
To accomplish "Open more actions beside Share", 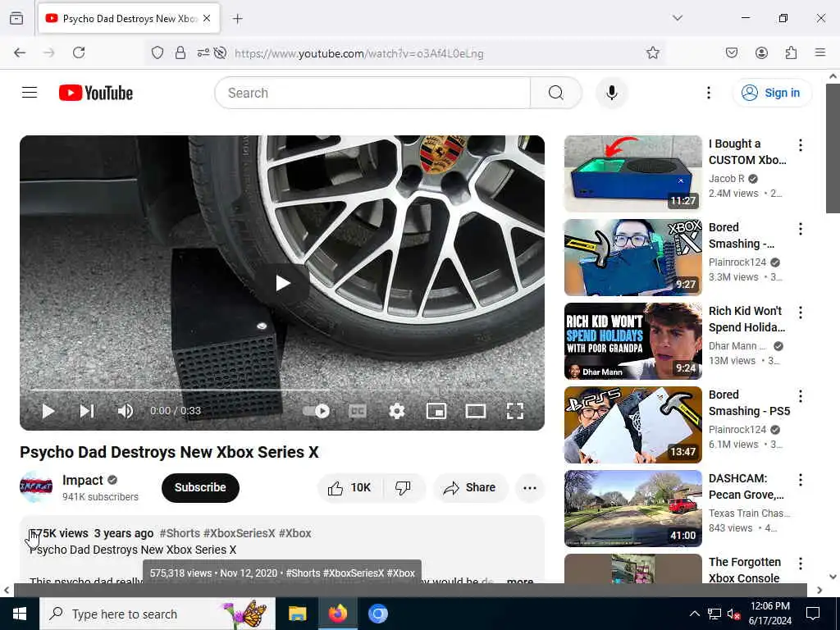I will click(x=530, y=487).
